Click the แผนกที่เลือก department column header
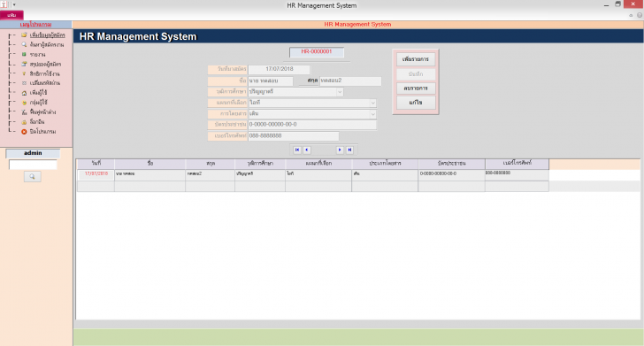The width and height of the screenshot is (644, 346). (318, 164)
